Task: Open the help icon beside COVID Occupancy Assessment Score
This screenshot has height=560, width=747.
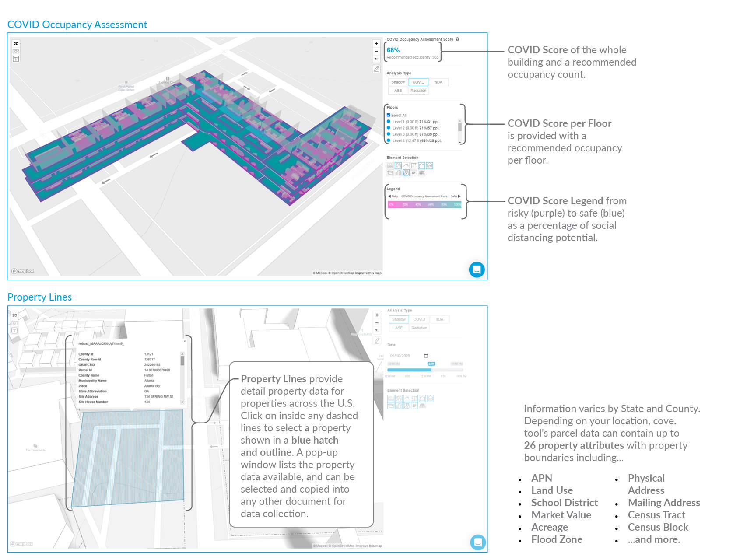Action: coord(457,39)
